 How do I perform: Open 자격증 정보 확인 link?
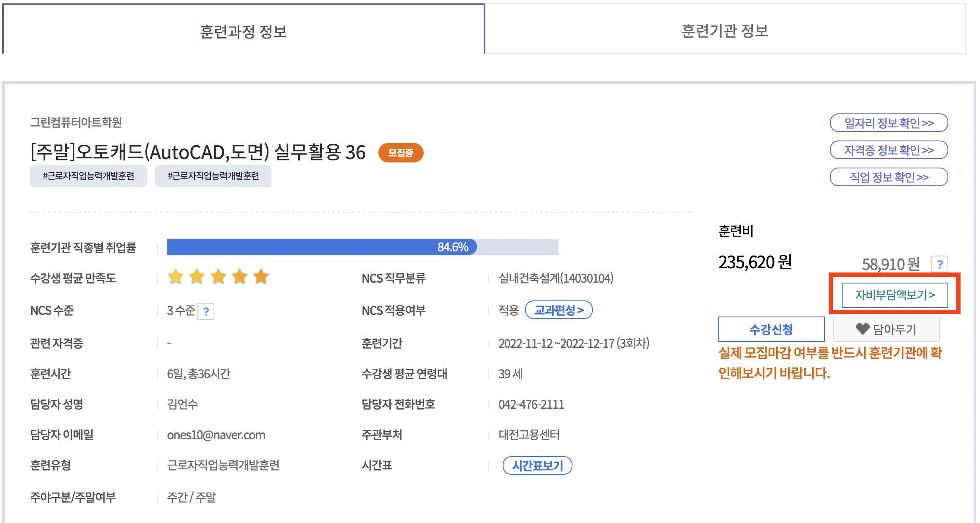point(889,150)
